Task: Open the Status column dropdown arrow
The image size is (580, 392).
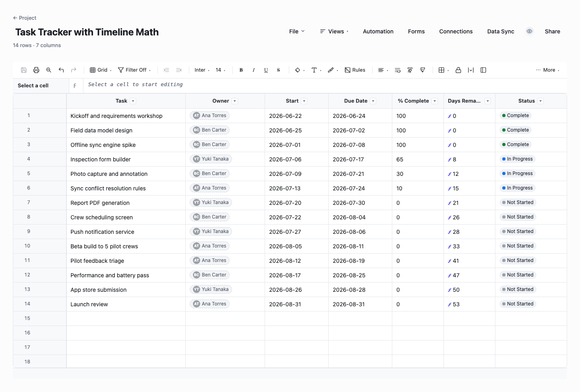Action: click(x=541, y=101)
